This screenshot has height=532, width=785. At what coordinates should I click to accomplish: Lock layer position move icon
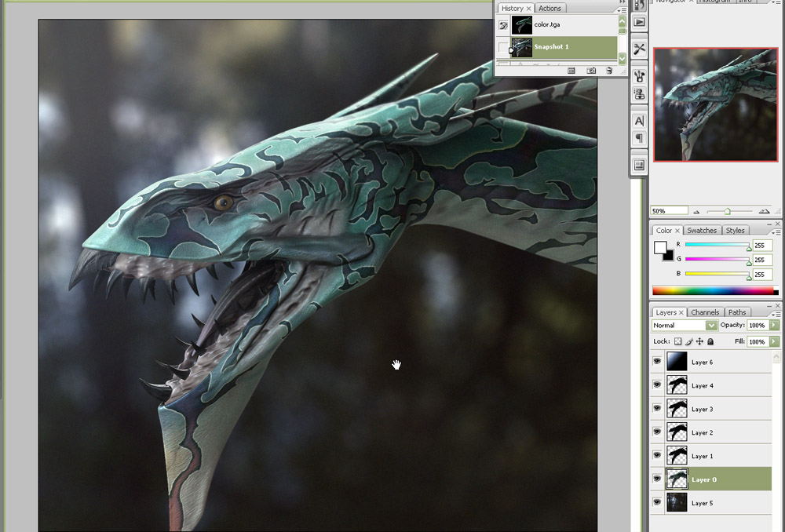(699, 341)
